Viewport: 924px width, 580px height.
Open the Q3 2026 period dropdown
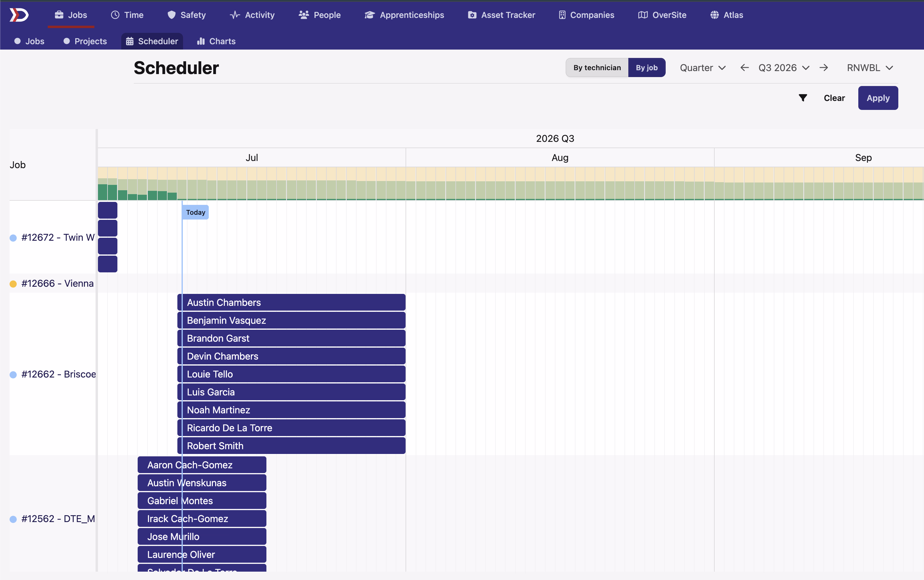(x=784, y=68)
